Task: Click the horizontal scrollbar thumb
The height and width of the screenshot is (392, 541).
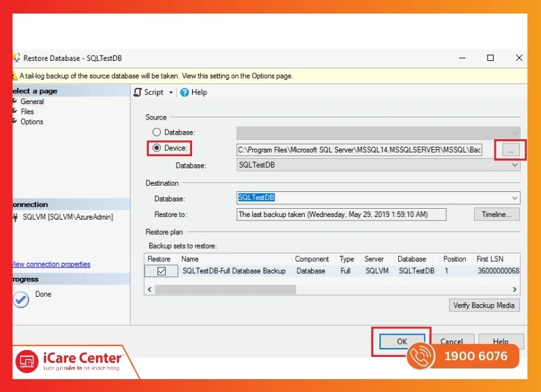Action: (x=225, y=289)
